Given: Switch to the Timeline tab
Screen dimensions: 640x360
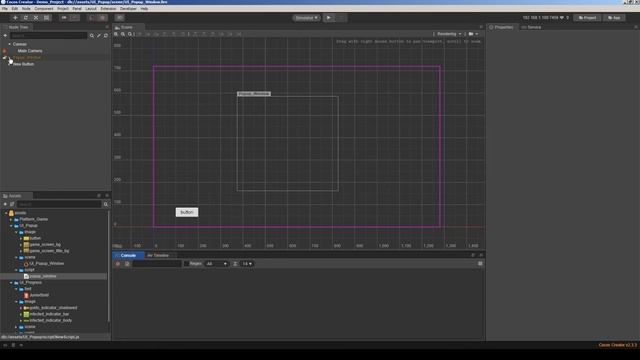Looking at the screenshot, I should 158,256.
